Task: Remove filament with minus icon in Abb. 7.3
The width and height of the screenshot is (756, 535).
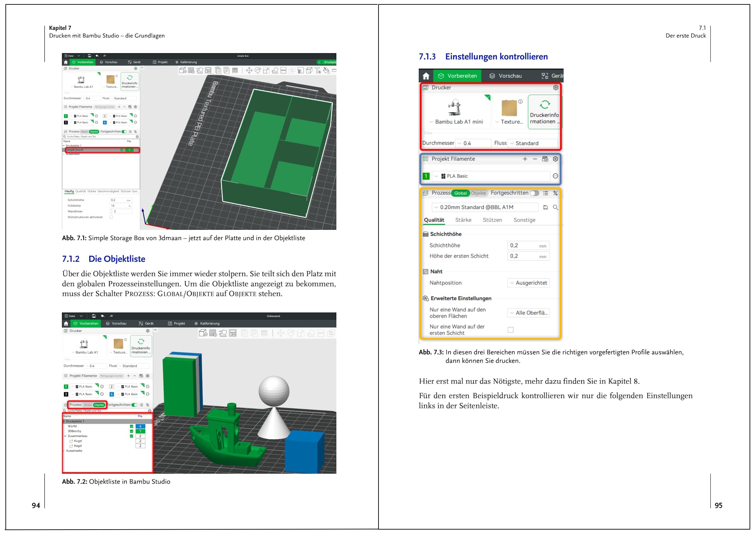Action: tap(535, 159)
